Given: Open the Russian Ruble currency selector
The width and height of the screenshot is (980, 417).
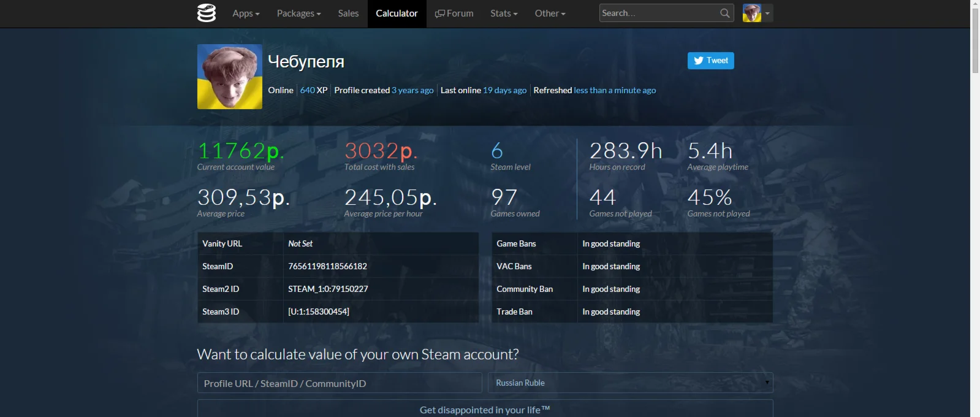Looking at the screenshot, I should pyautogui.click(x=631, y=383).
